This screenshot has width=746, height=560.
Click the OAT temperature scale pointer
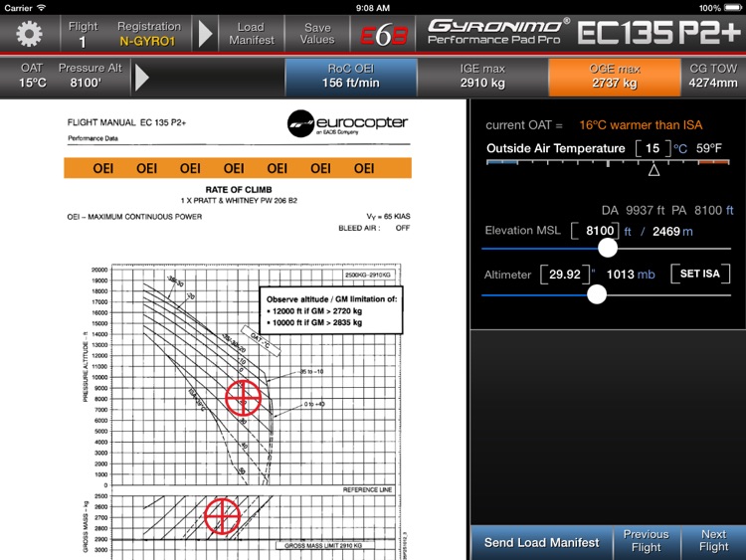coord(653,170)
